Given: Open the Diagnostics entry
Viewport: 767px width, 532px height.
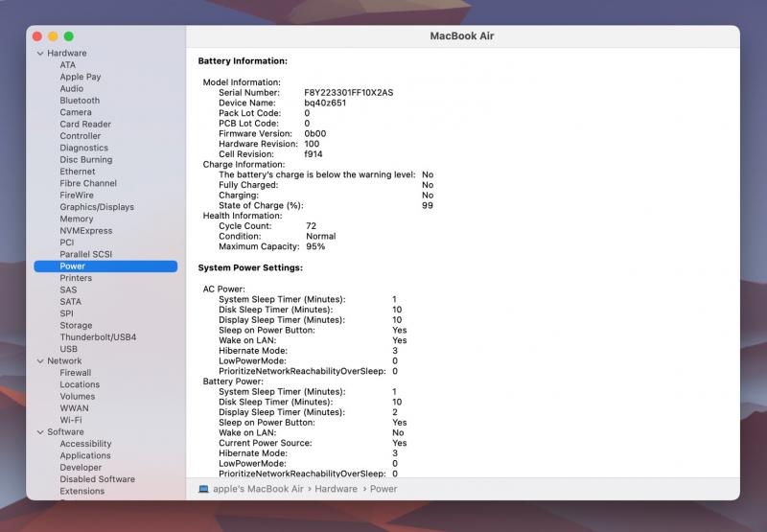Looking at the screenshot, I should (x=84, y=148).
